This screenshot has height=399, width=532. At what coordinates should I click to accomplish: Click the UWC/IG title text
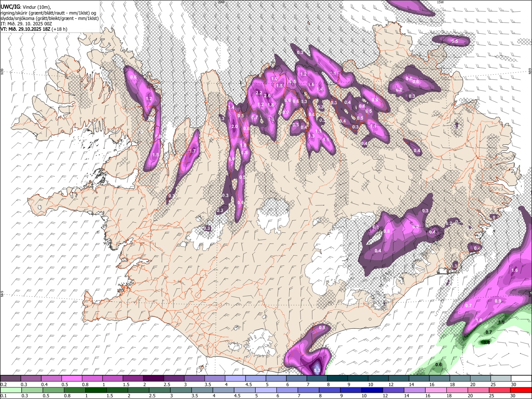pos(10,7)
